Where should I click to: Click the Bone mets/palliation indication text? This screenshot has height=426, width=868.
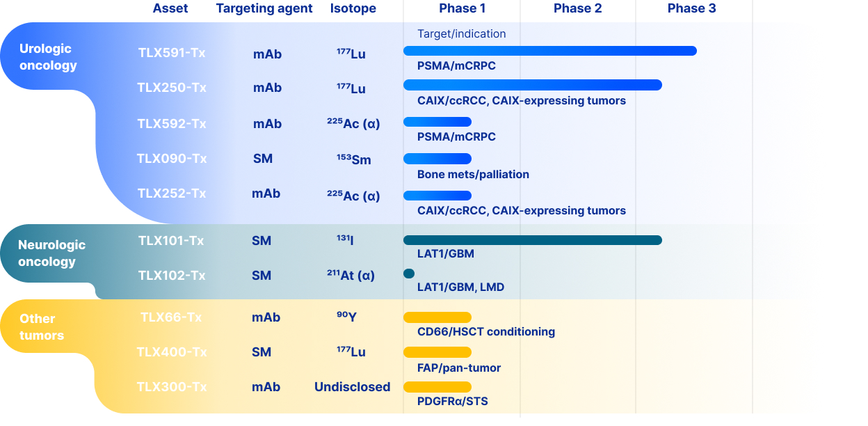click(x=473, y=175)
